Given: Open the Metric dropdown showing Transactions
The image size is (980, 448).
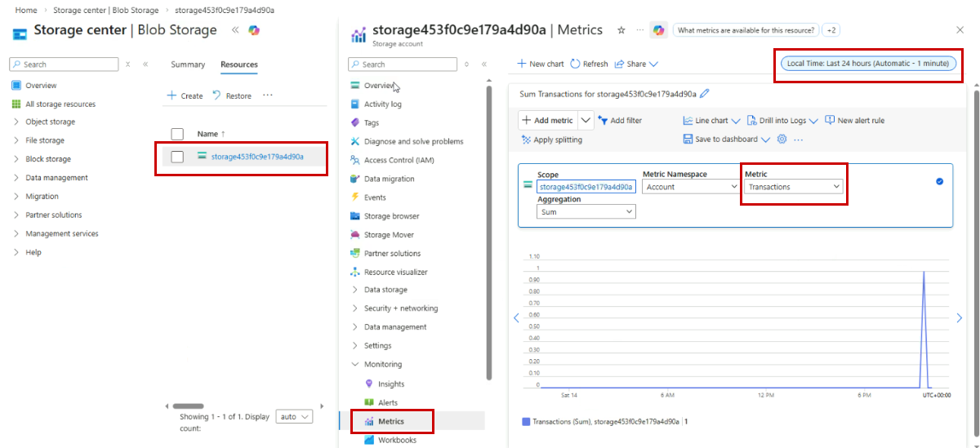Looking at the screenshot, I should tap(794, 187).
